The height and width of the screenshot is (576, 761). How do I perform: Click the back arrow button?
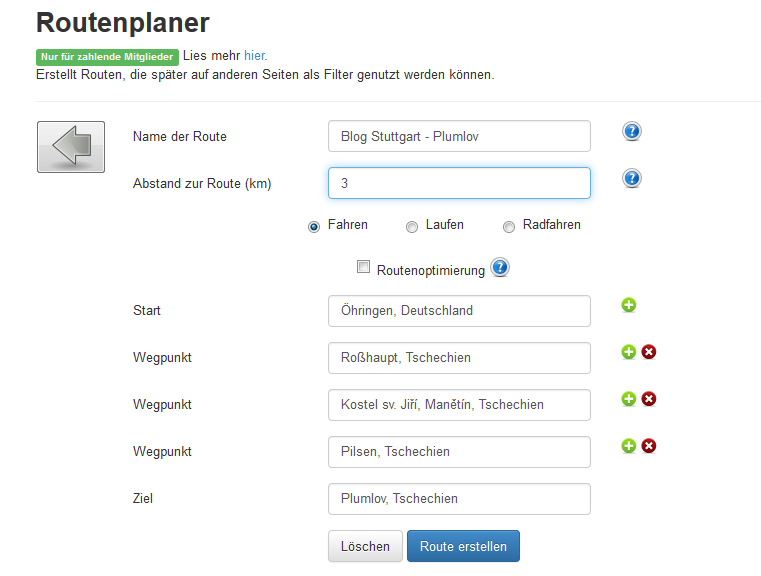tap(71, 147)
